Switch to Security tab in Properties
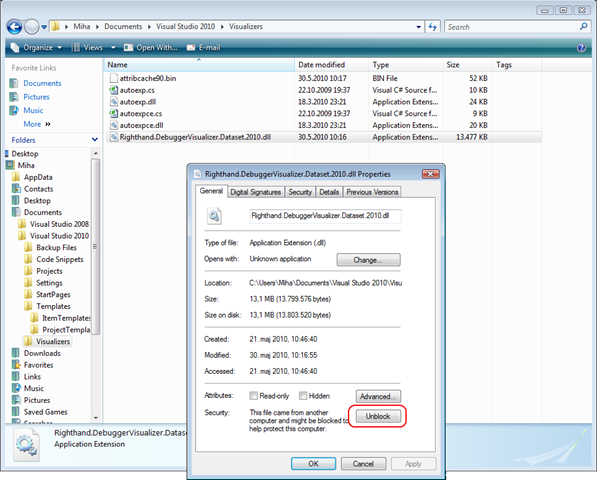 pos(300,192)
